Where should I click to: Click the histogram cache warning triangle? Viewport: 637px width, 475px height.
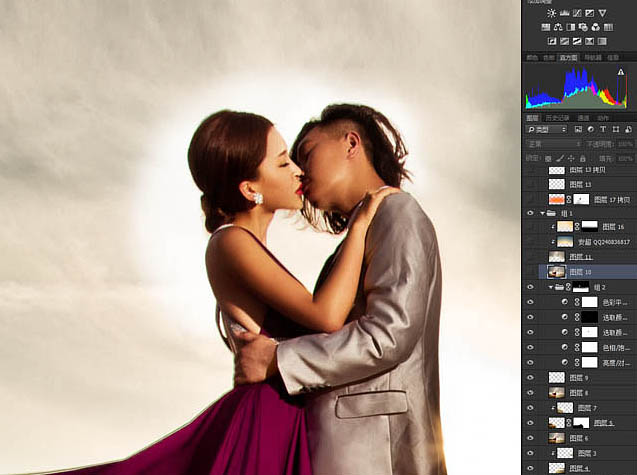tap(621, 72)
